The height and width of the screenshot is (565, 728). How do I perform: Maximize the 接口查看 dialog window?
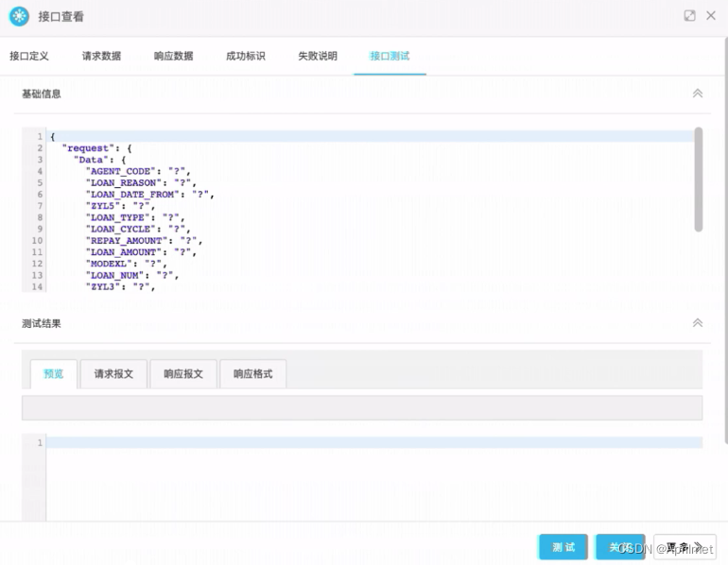click(x=689, y=16)
